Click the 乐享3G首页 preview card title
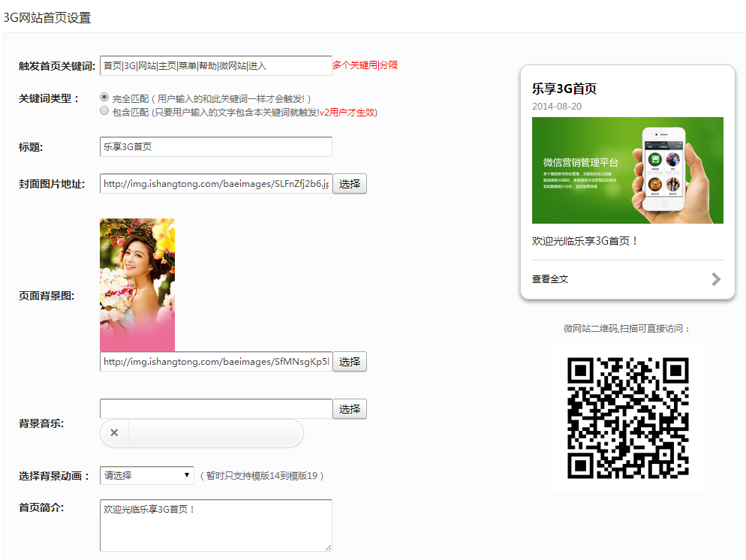The image size is (746, 560). (x=564, y=89)
